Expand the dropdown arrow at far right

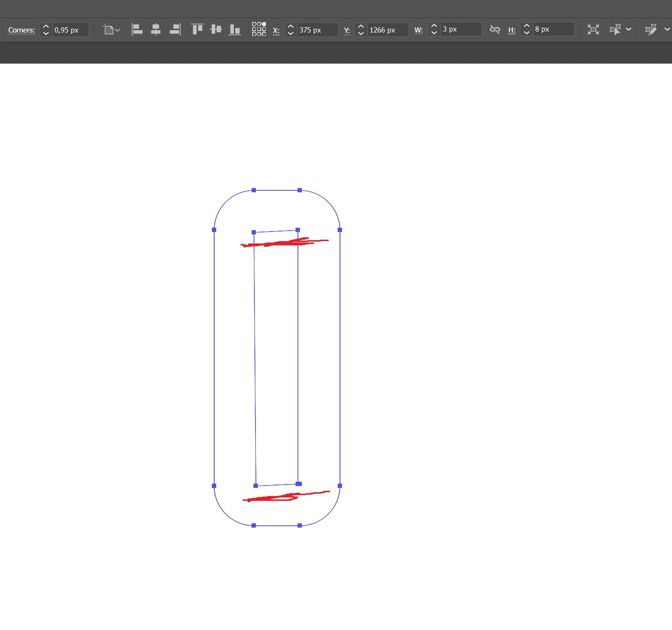click(667, 30)
